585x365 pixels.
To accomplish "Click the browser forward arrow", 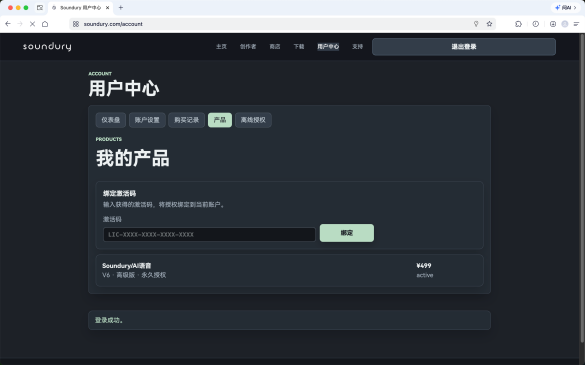I will [20, 24].
